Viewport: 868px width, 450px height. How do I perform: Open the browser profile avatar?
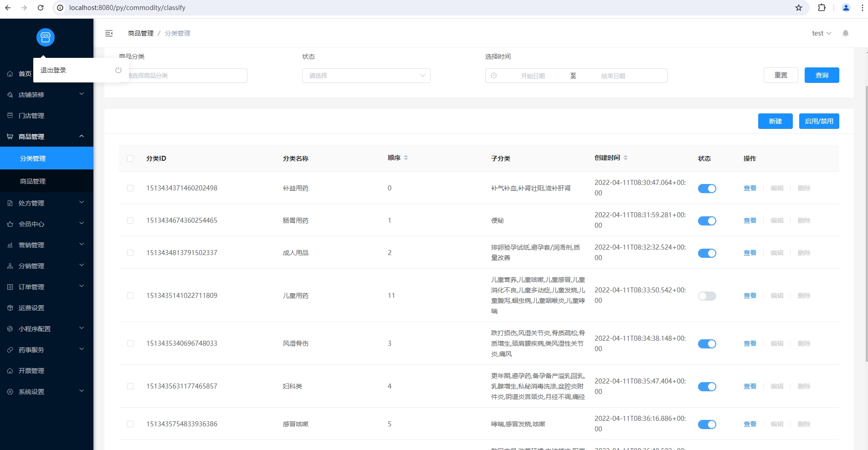(846, 8)
